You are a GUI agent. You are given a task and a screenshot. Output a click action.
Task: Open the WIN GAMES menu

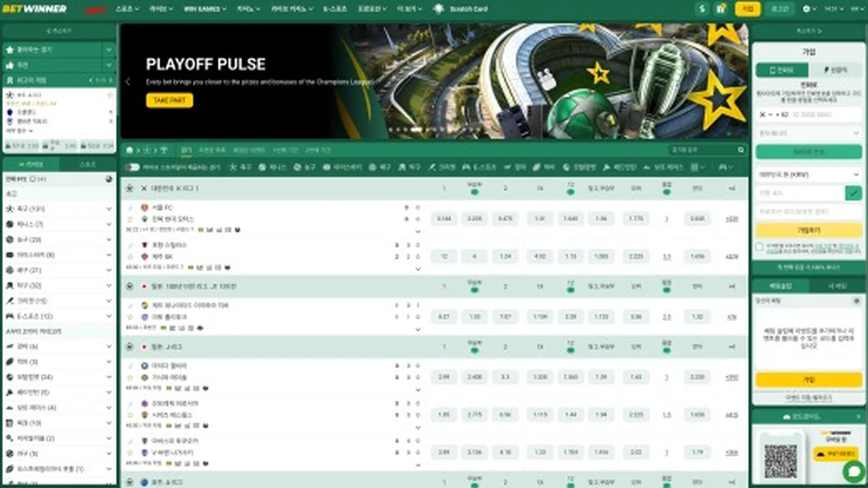click(205, 9)
